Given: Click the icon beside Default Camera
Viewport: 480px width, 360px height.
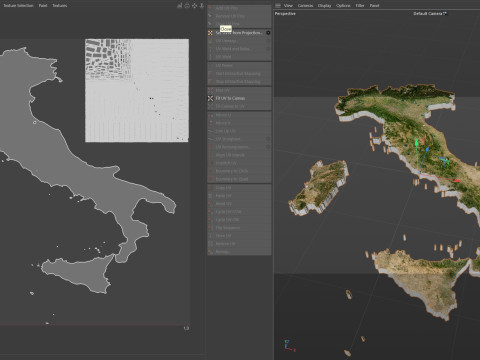Looking at the screenshot, I should click(445, 14).
